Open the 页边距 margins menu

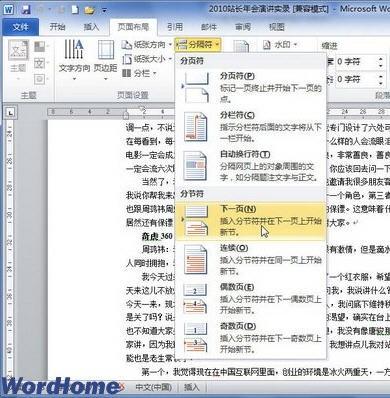tap(105, 60)
